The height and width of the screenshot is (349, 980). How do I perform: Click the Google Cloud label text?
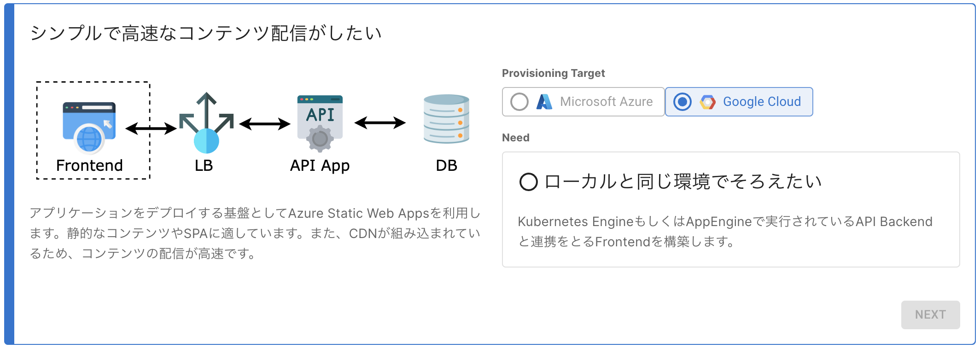pos(762,102)
